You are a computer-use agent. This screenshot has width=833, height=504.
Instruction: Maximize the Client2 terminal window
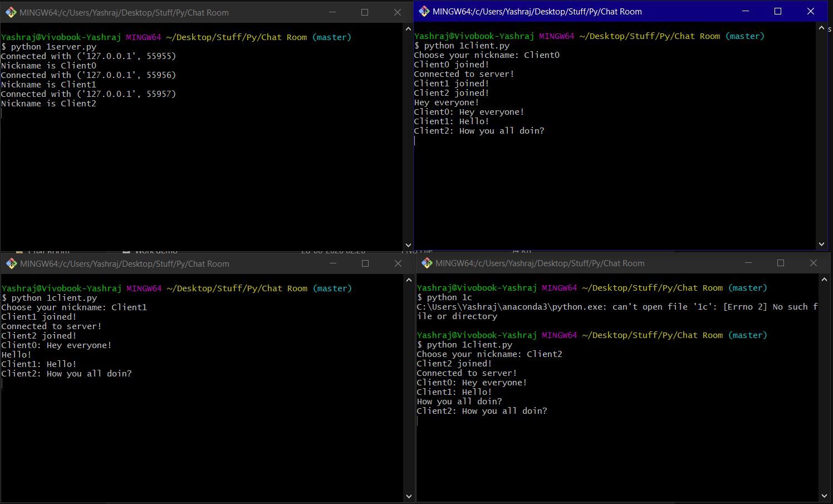click(x=781, y=263)
